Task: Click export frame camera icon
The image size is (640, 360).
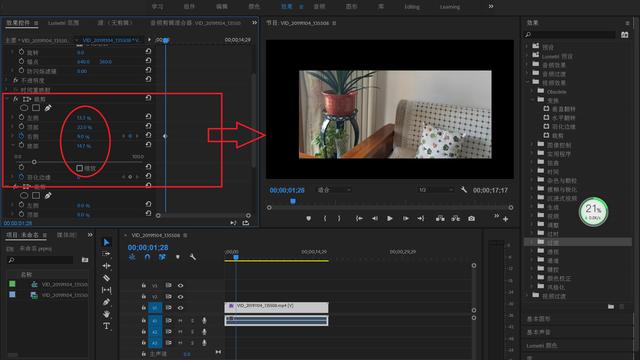Action: coord(471,219)
